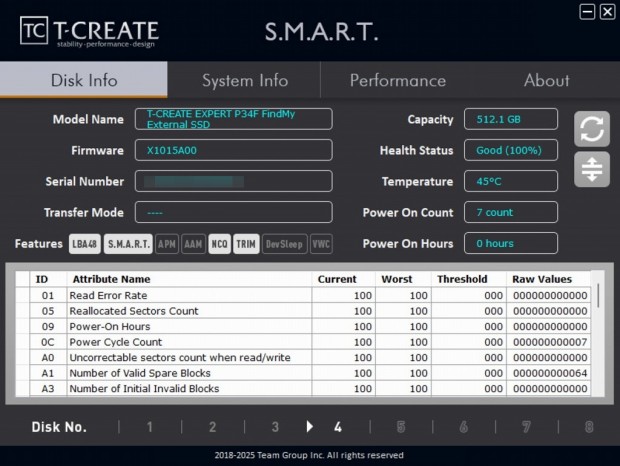Click the Model Name field
620x466 pixels.
(233, 119)
